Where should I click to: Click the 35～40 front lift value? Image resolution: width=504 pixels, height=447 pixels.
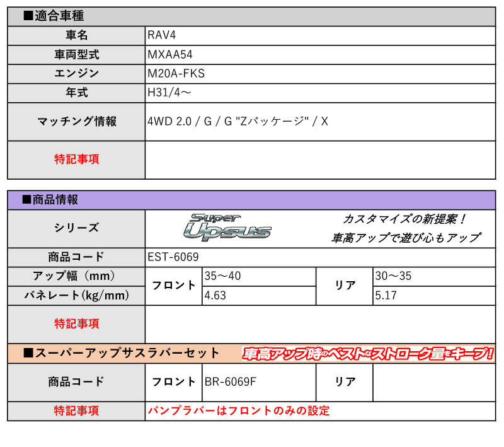[223, 276]
